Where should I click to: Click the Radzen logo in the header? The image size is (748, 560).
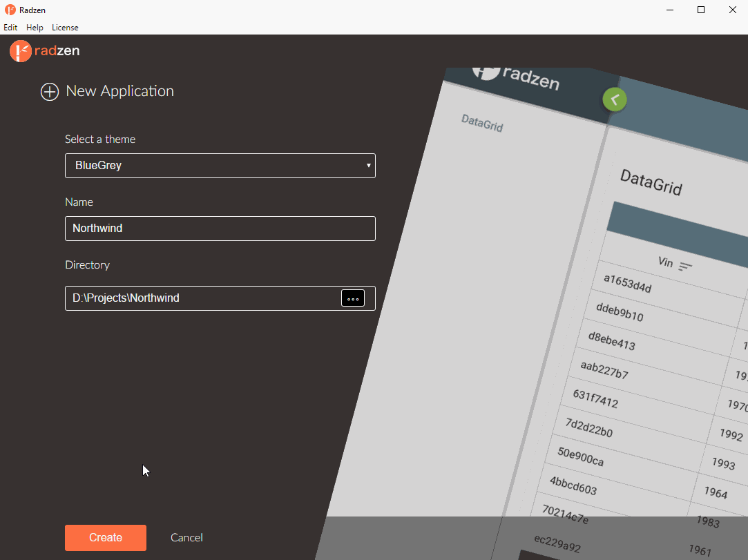click(x=45, y=51)
